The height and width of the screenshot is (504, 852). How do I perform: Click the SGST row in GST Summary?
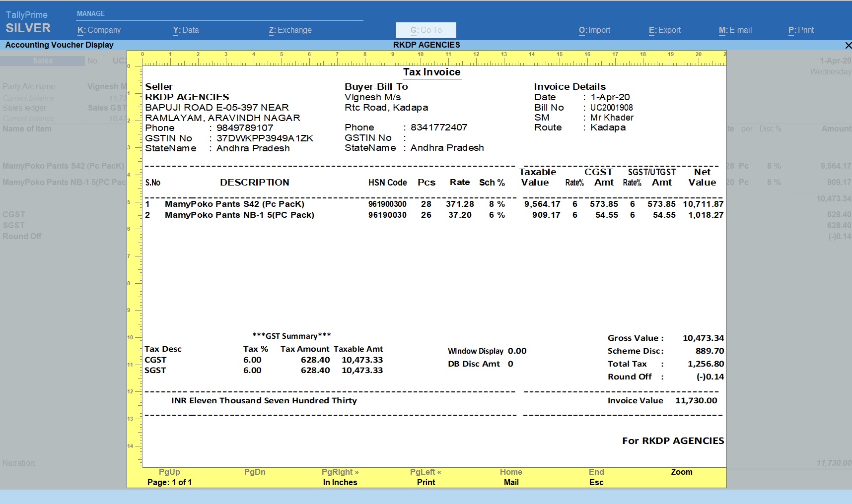coord(264,370)
